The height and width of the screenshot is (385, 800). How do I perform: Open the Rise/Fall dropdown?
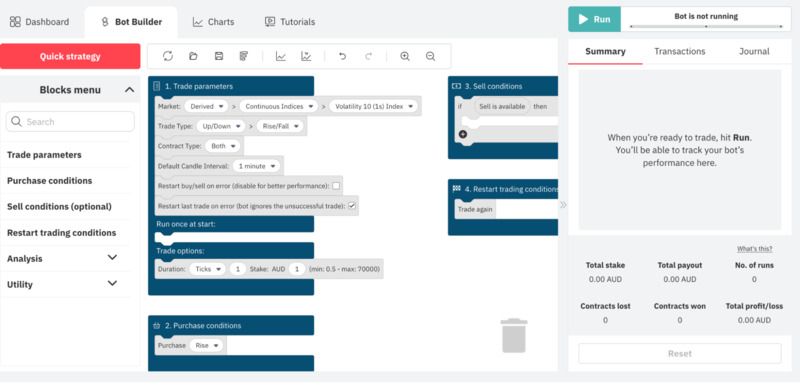pyautogui.click(x=279, y=126)
